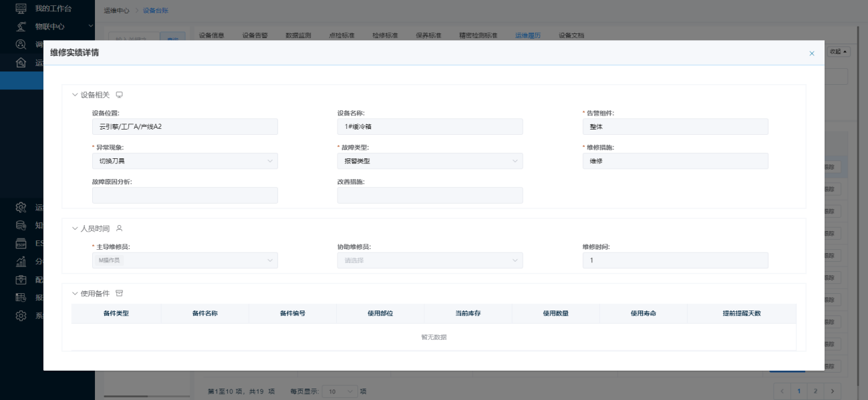Click the report table icon in sidebar
The height and width of the screenshot is (400, 868).
21,298
